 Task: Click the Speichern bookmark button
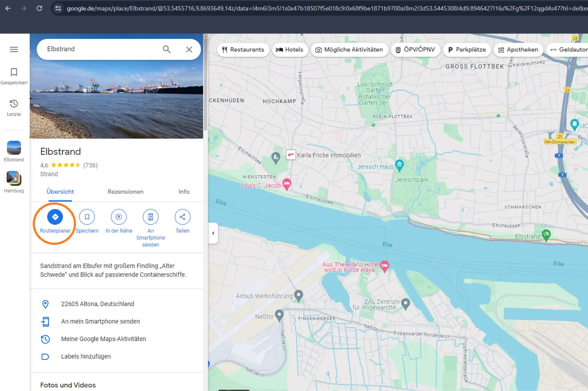[x=87, y=221]
